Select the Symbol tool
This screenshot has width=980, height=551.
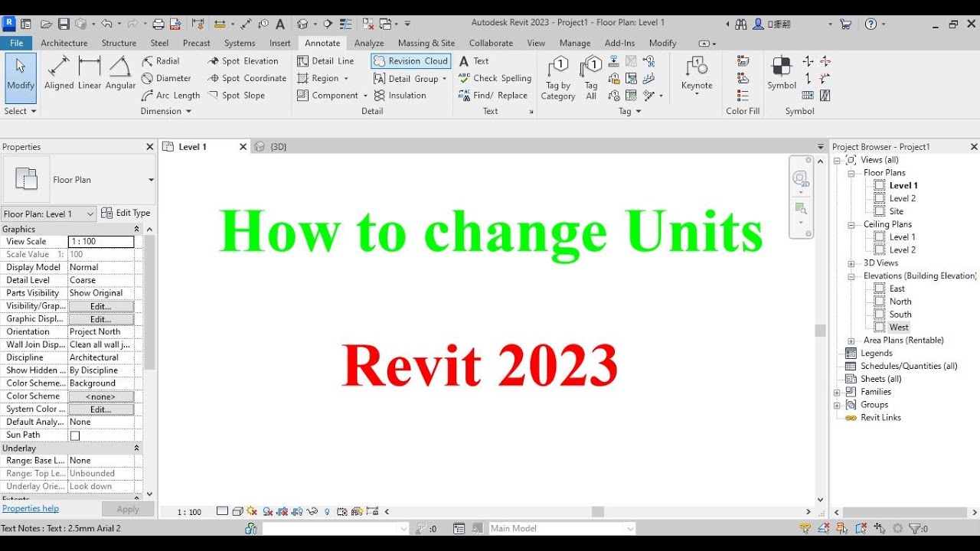click(x=782, y=73)
